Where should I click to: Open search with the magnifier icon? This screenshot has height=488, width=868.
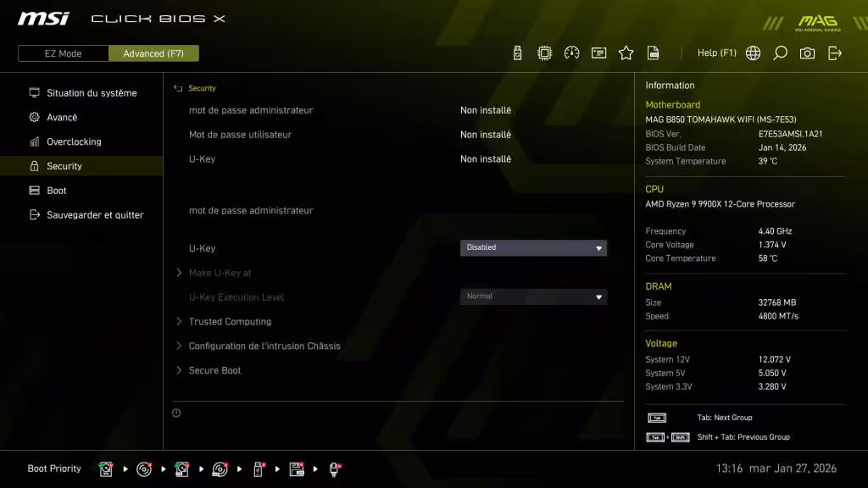click(x=780, y=53)
